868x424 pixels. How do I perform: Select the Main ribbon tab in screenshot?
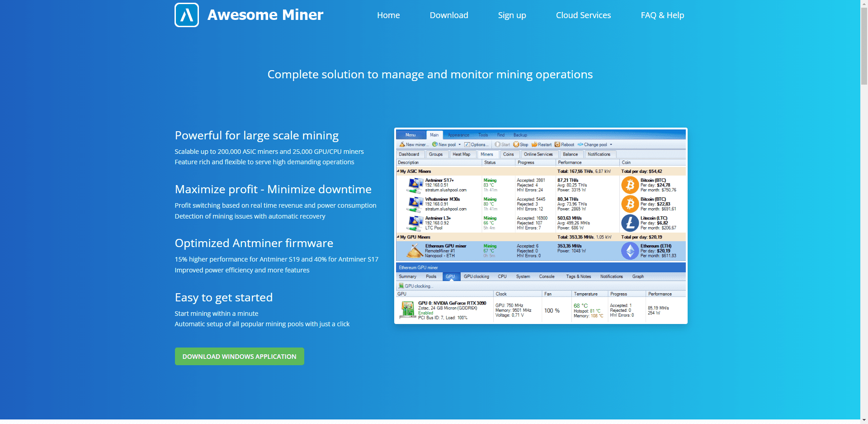click(434, 135)
